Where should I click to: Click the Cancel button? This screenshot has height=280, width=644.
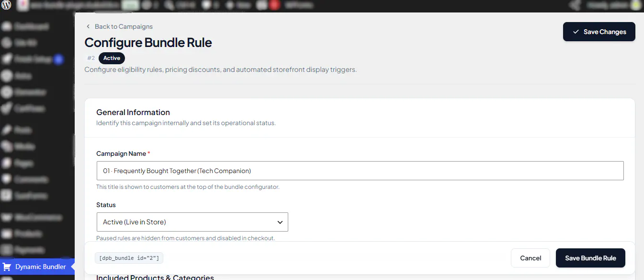(531, 258)
